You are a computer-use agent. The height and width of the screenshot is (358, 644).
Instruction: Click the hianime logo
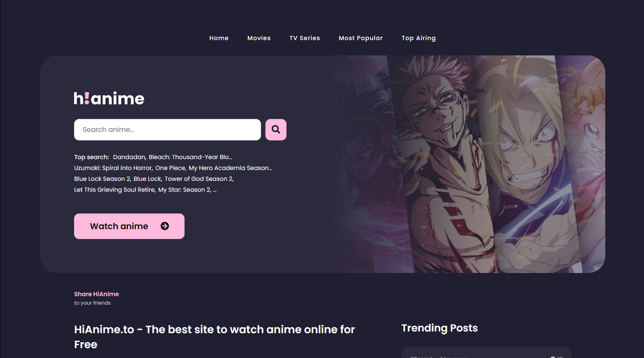click(x=109, y=98)
